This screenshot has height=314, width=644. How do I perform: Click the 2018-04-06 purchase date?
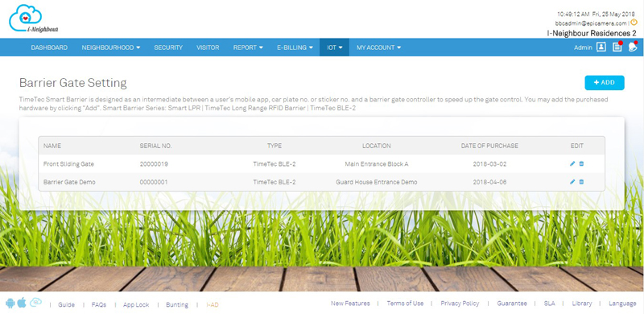489,182
